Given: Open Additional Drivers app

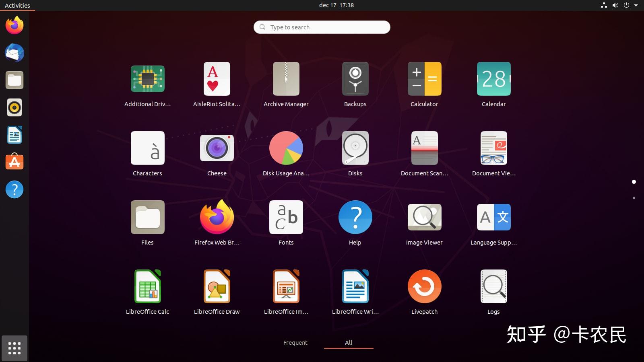Looking at the screenshot, I should (x=148, y=79).
